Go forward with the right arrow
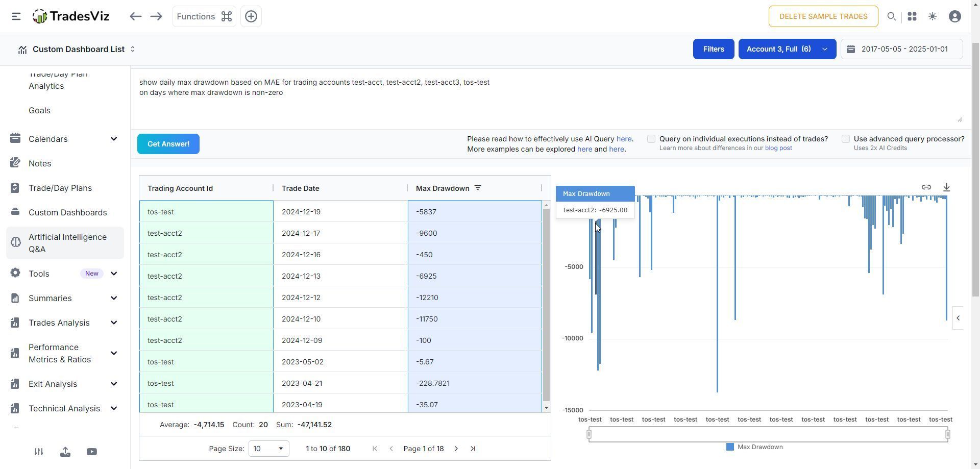 point(156,16)
